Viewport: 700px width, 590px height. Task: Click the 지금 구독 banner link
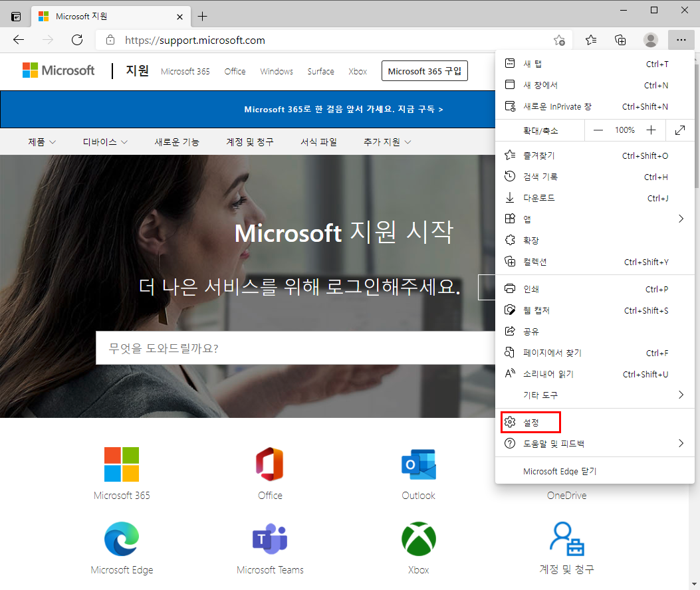(x=420, y=110)
